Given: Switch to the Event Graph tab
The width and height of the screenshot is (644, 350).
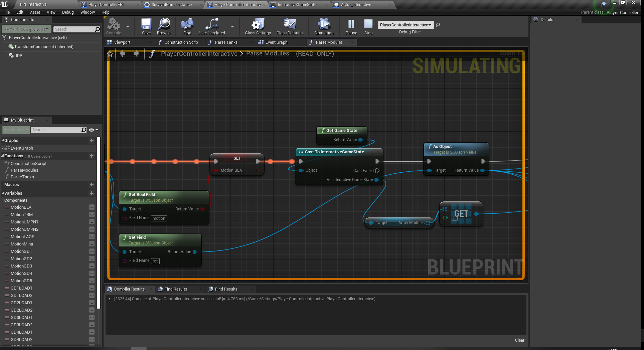Looking at the screenshot, I should [276, 42].
